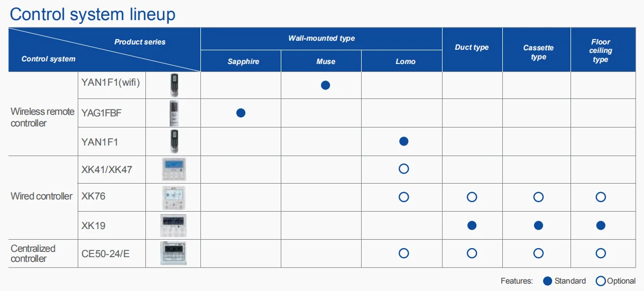Image resolution: width=644 pixels, height=291 pixels.
Task: Click the Standard dot for YAN1F1(wifi) Muse
Action: coord(325,85)
